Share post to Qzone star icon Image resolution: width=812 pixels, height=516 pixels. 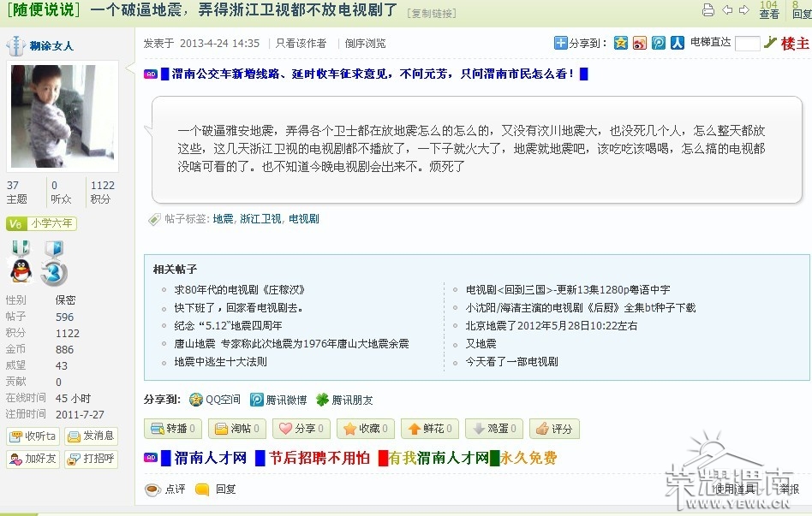(x=620, y=43)
